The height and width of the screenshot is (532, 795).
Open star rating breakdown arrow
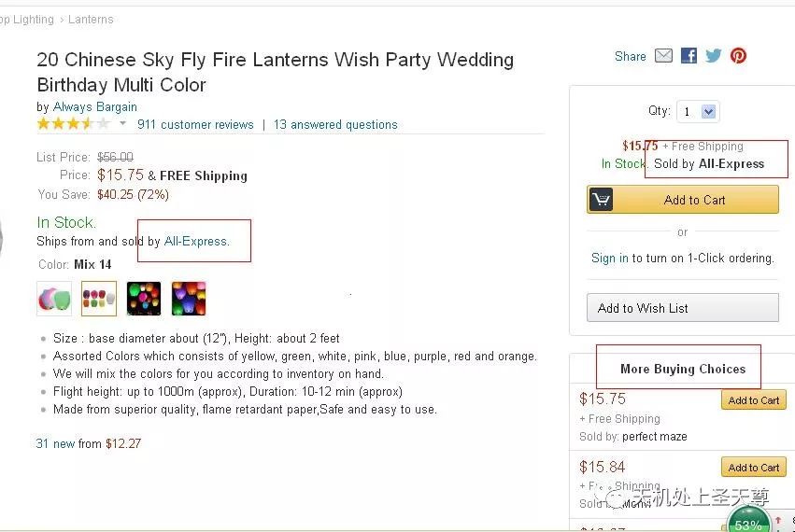pos(122,124)
